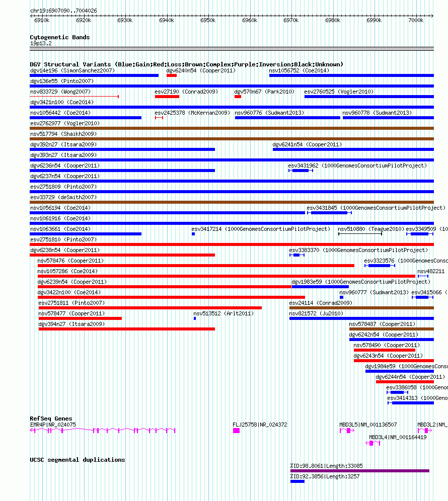Image resolution: width=448 pixels, height=501 pixels.
Task: Click the FLJ25758 gene magenta exon block
Action: click(236, 431)
